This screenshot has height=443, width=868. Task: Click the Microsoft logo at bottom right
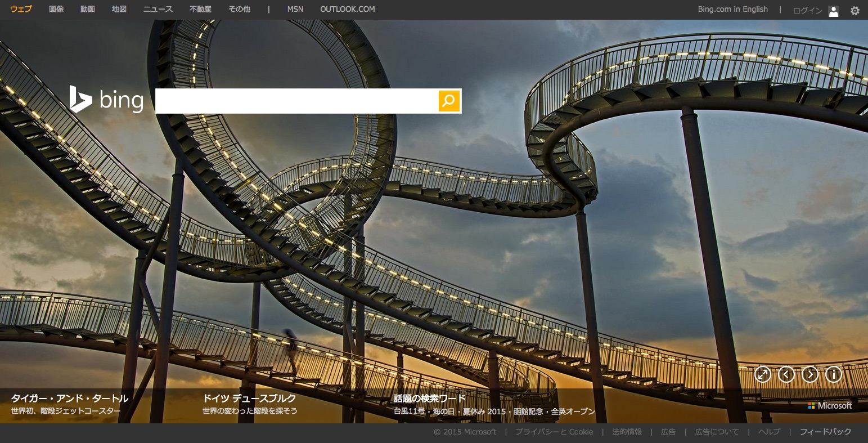pyautogui.click(x=830, y=405)
